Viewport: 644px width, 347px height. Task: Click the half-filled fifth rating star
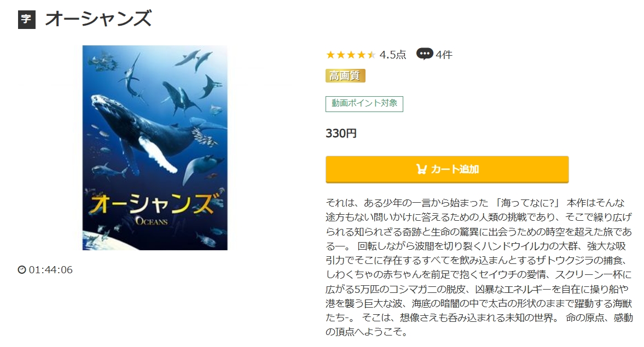point(372,55)
